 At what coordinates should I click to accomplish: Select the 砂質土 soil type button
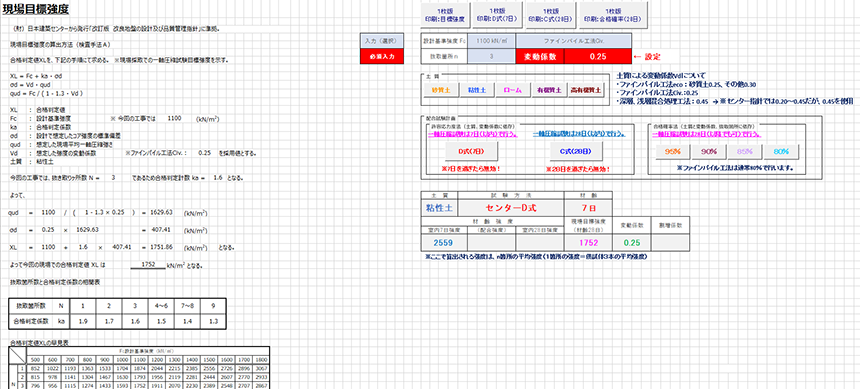point(440,90)
